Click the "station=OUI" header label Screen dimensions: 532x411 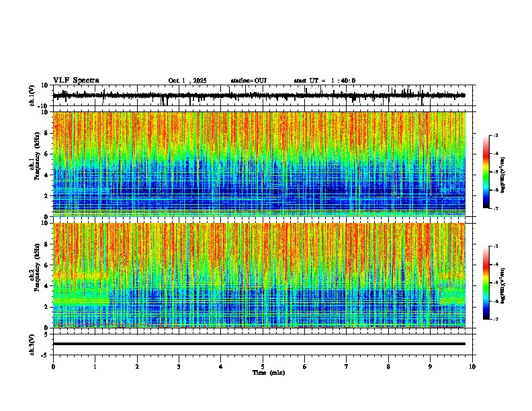pyautogui.click(x=249, y=81)
